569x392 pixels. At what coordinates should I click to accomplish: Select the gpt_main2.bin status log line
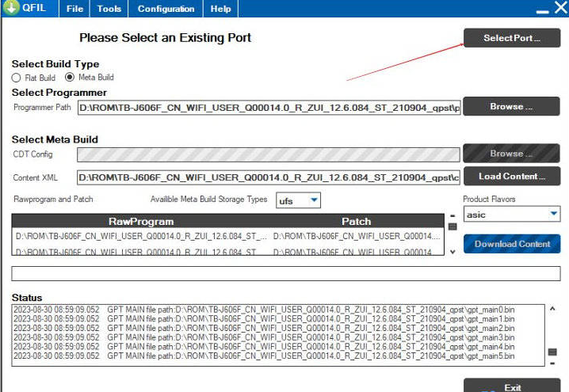[264, 328]
